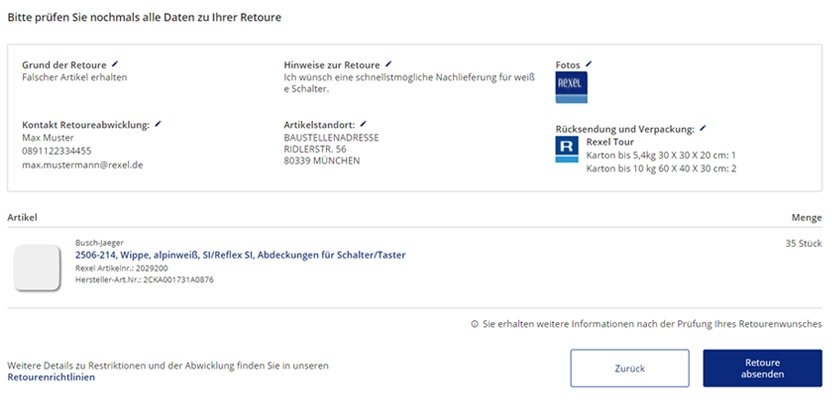Click the reason Falscher Artikel erhalten
The width and height of the screenshot is (832, 420).
tap(74, 77)
